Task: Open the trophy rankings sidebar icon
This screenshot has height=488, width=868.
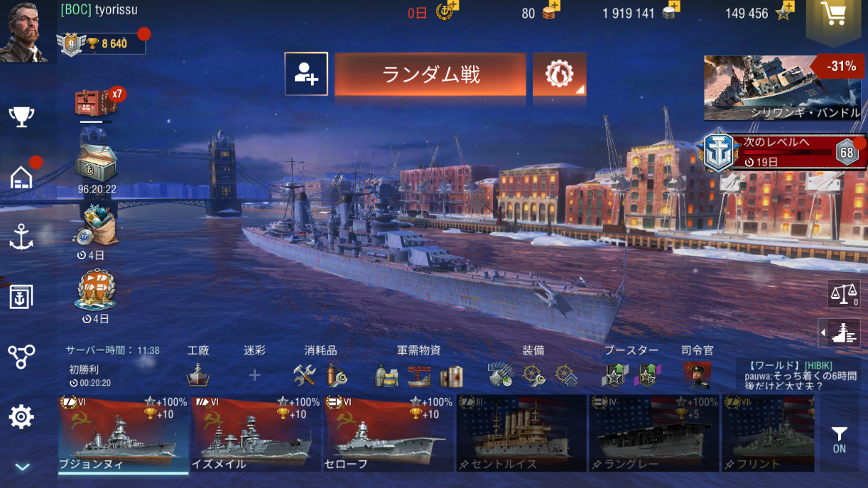Action: [x=21, y=116]
